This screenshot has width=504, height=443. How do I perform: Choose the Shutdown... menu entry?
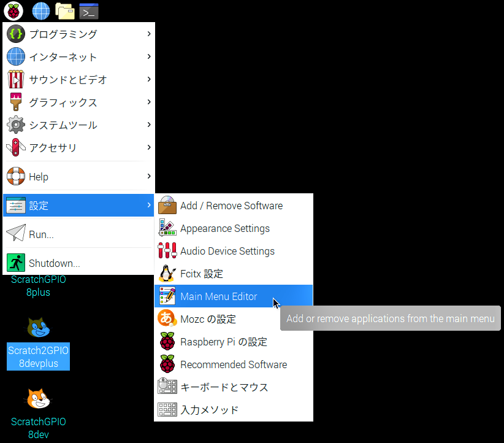pyautogui.click(x=78, y=263)
